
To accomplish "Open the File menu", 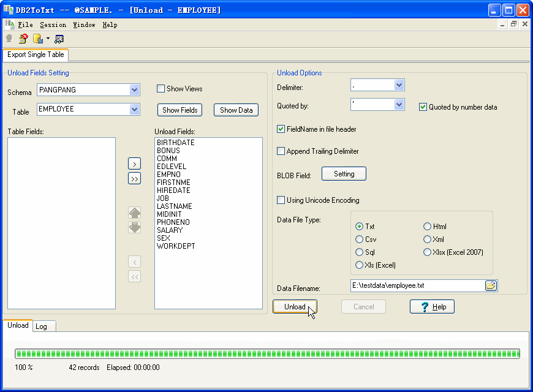I will click(26, 24).
